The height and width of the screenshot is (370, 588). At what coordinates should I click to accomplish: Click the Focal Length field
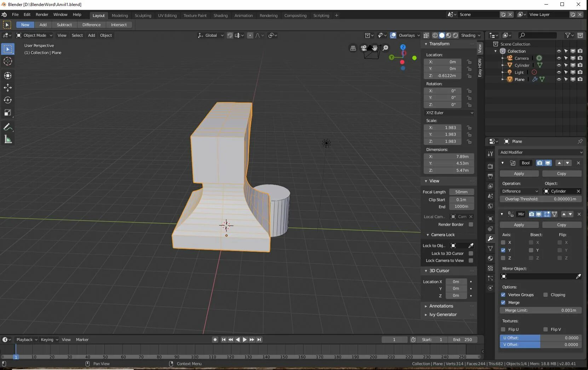pyautogui.click(x=461, y=192)
